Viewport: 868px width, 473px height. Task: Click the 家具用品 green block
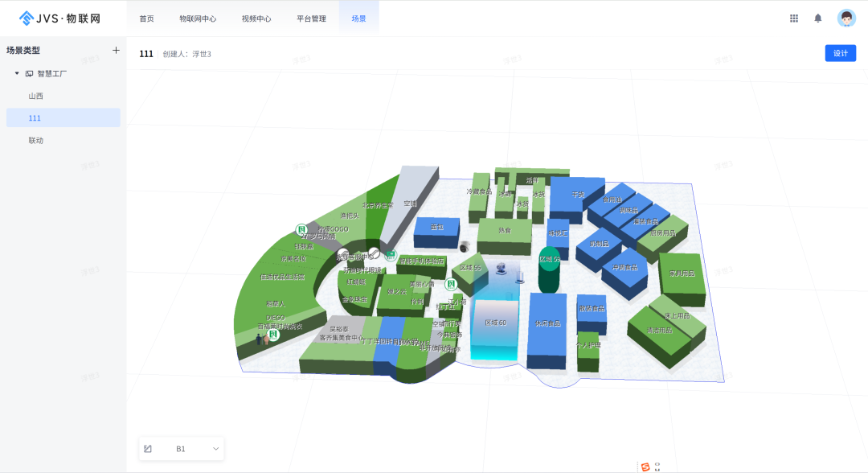(682, 278)
